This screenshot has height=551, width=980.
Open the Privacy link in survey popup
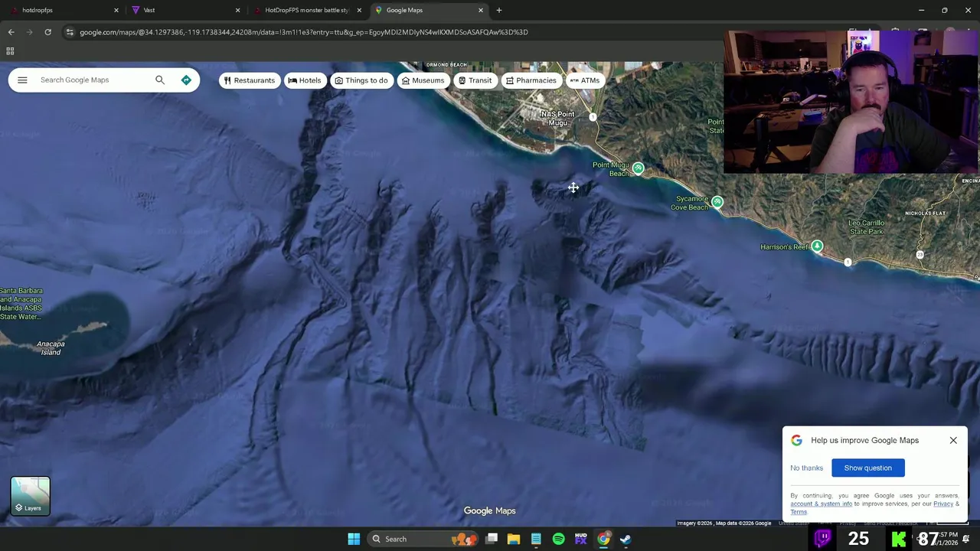coord(942,504)
